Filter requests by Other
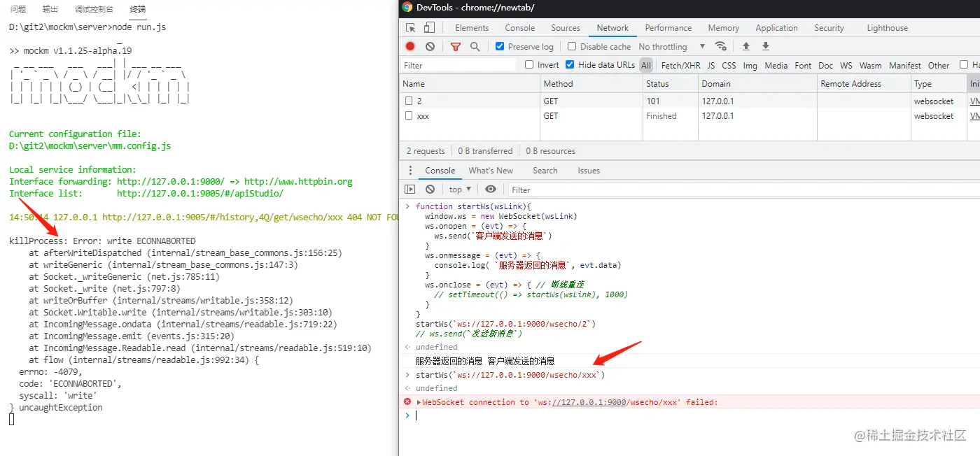 point(939,65)
